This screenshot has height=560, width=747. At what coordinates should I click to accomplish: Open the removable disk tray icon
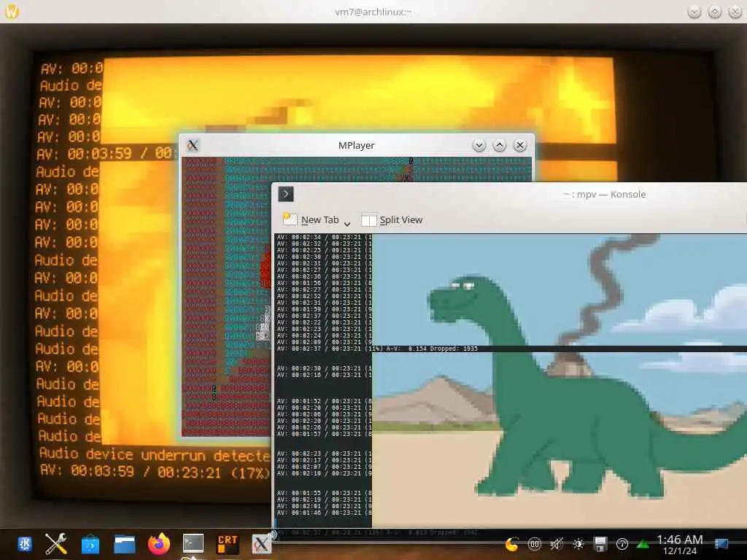(x=600, y=544)
